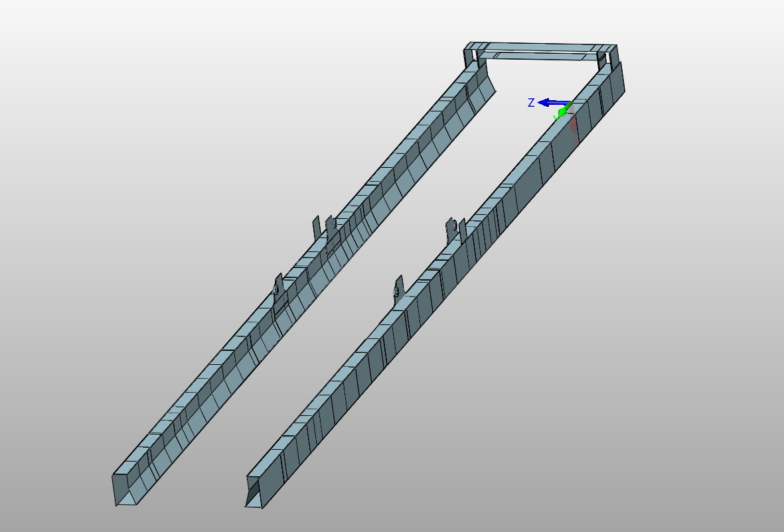Select upper mounting bracket on right rail
The height and width of the screenshot is (532, 784).
point(452,228)
